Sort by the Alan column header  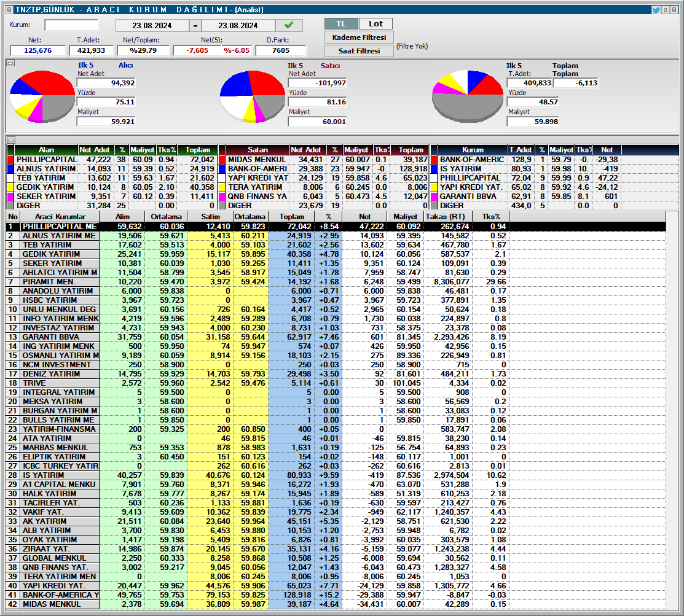46,149
